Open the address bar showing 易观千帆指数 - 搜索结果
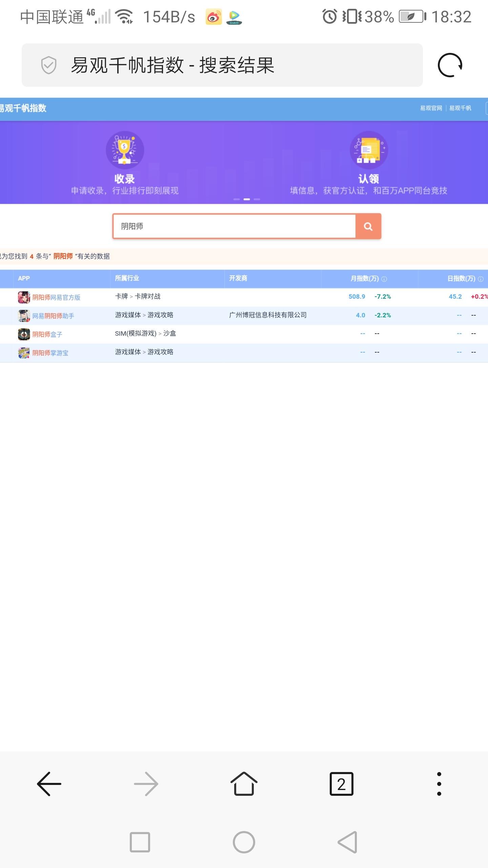This screenshot has width=488, height=868. (x=222, y=65)
